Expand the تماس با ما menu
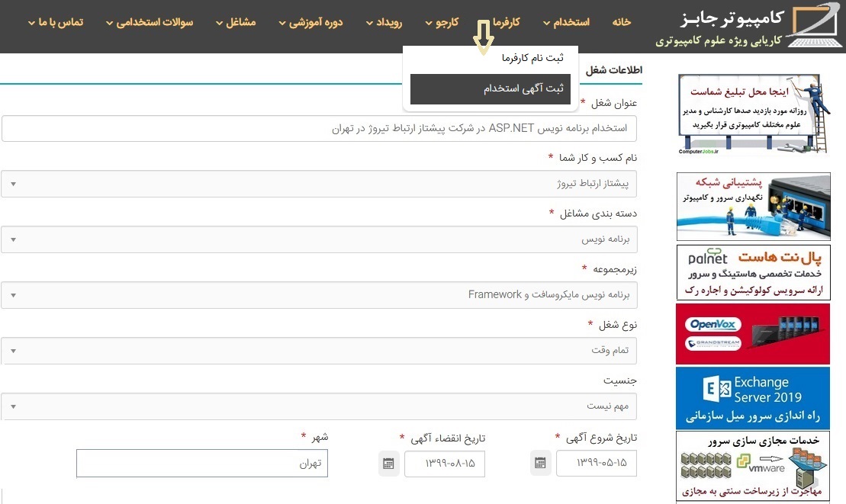 (x=56, y=22)
